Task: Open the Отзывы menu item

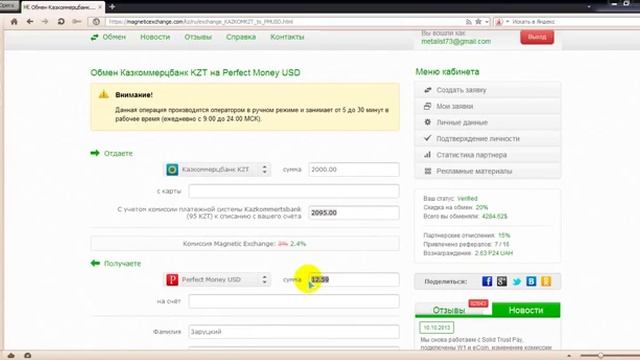Action: [198, 37]
